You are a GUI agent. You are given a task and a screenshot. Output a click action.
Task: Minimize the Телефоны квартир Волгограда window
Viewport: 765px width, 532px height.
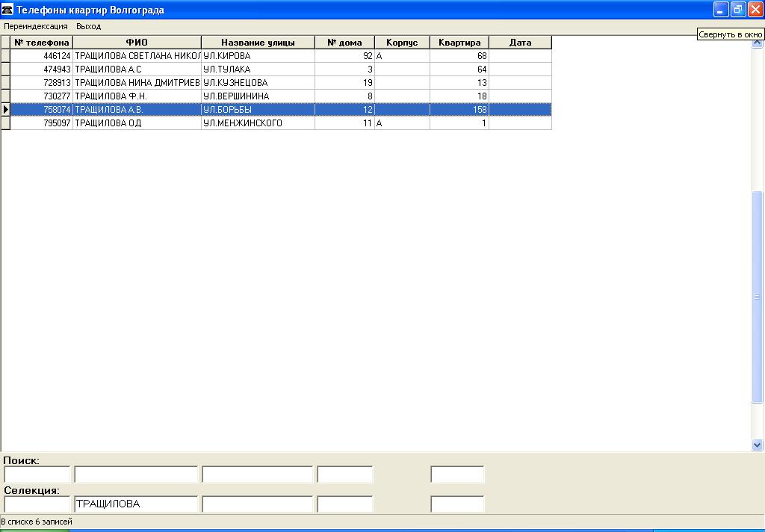tap(721, 10)
